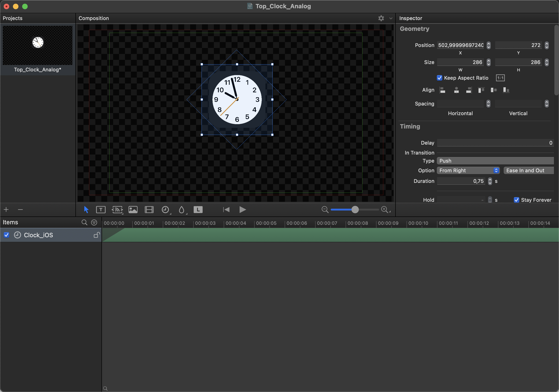This screenshot has height=392, width=559.
Task: Select the clock/time widget tool
Action: tap(165, 209)
